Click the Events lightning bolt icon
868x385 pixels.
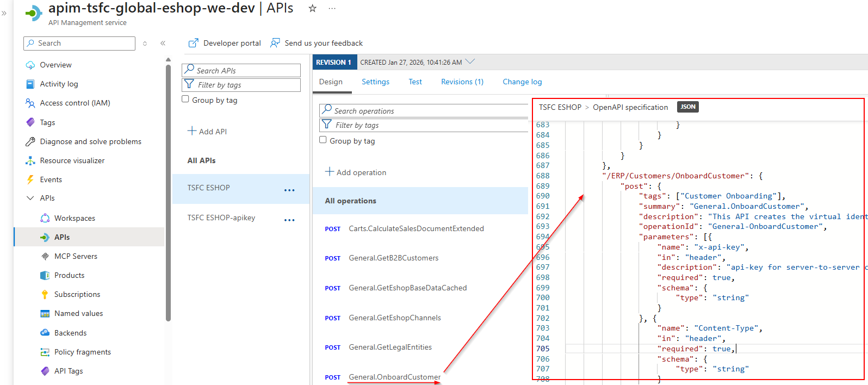click(30, 179)
